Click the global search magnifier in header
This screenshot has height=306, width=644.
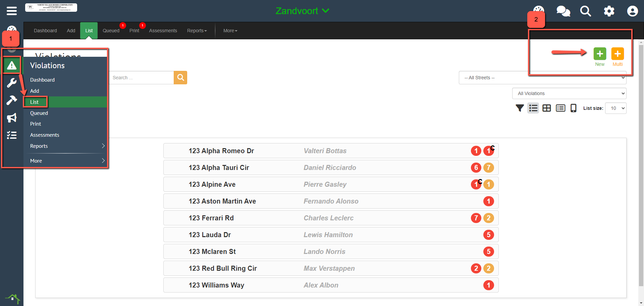[586, 11]
